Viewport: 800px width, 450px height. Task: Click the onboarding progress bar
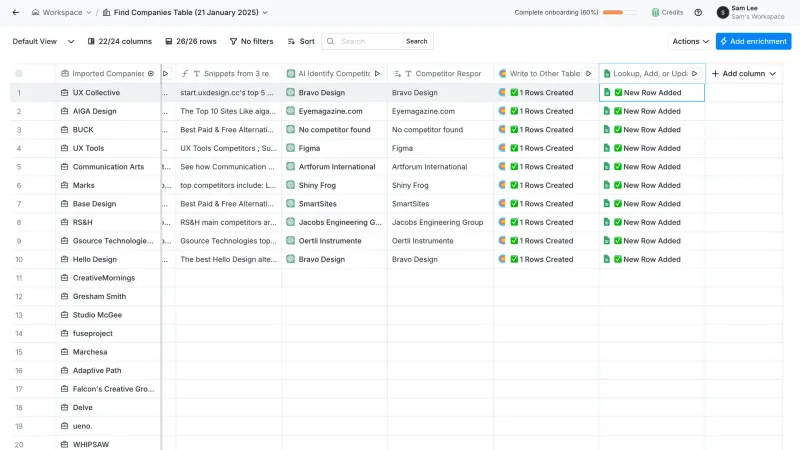click(619, 12)
